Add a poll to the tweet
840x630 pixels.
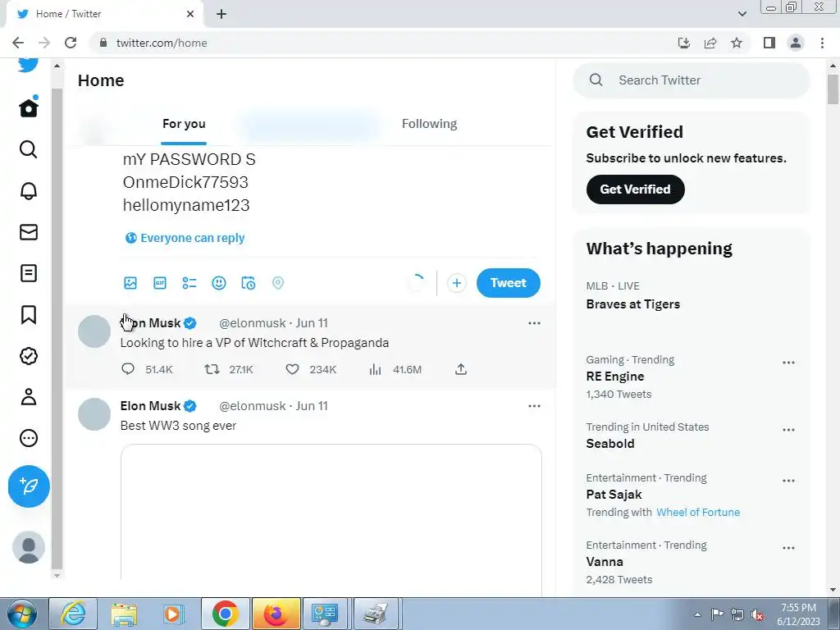[189, 283]
